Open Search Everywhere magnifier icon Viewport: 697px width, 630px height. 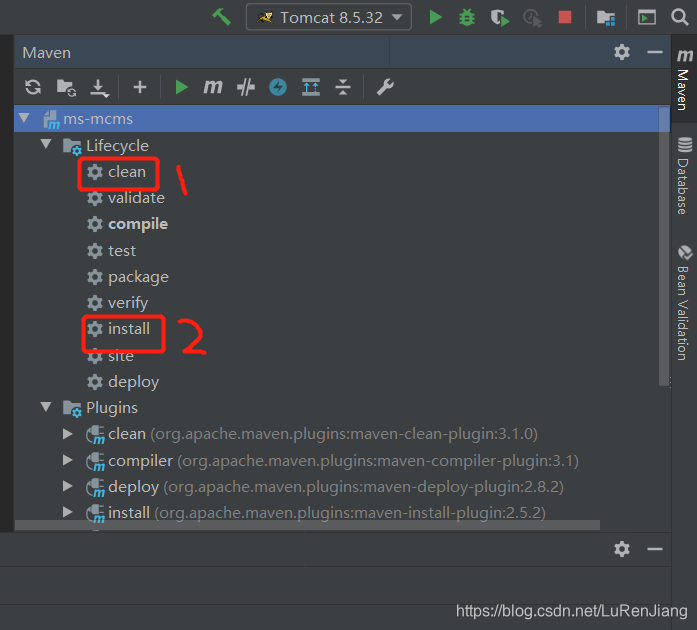pos(680,18)
